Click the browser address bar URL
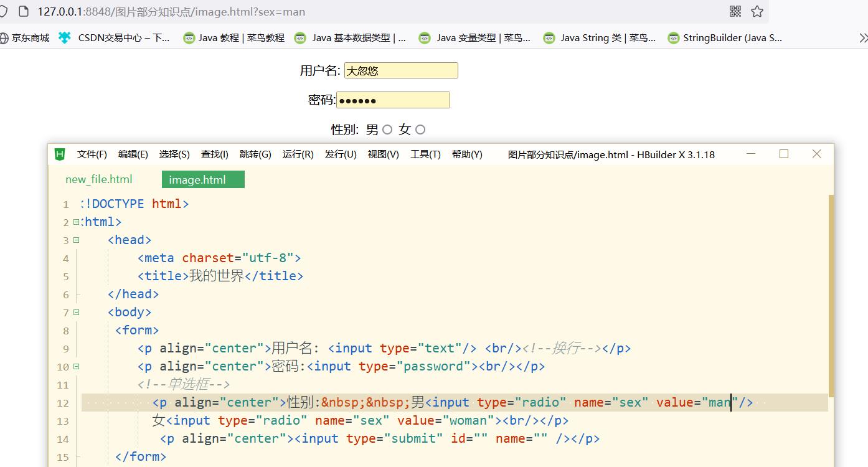The height and width of the screenshot is (467, 868). click(171, 11)
